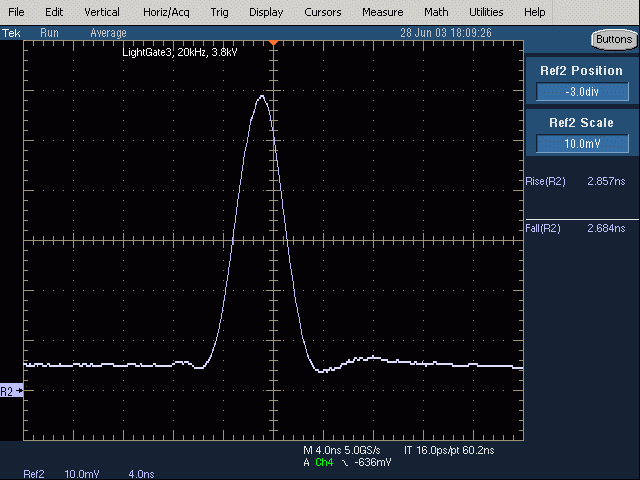640x480 pixels.
Task: Open the Vertical menu
Action: (x=102, y=12)
